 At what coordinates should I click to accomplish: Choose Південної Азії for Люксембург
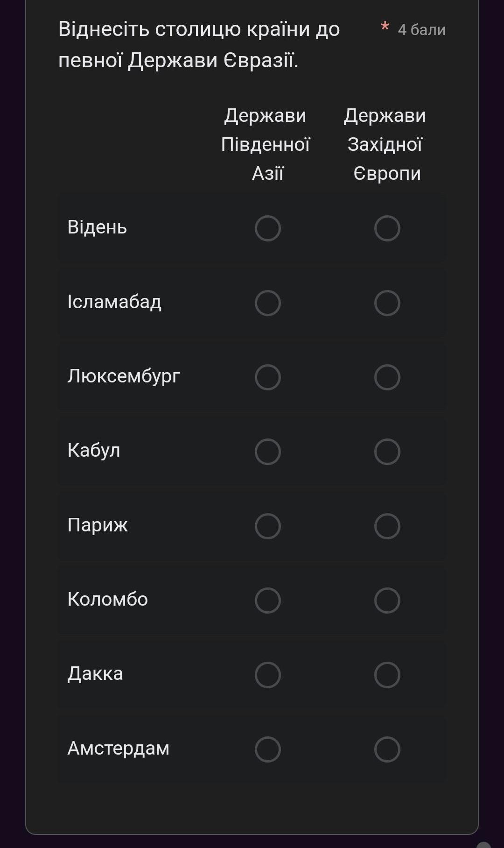[267, 377]
